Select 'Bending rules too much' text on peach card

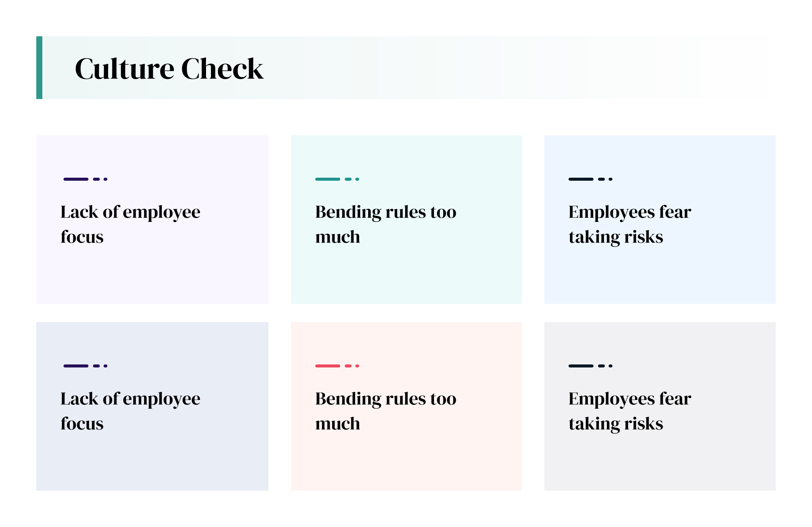click(x=386, y=411)
